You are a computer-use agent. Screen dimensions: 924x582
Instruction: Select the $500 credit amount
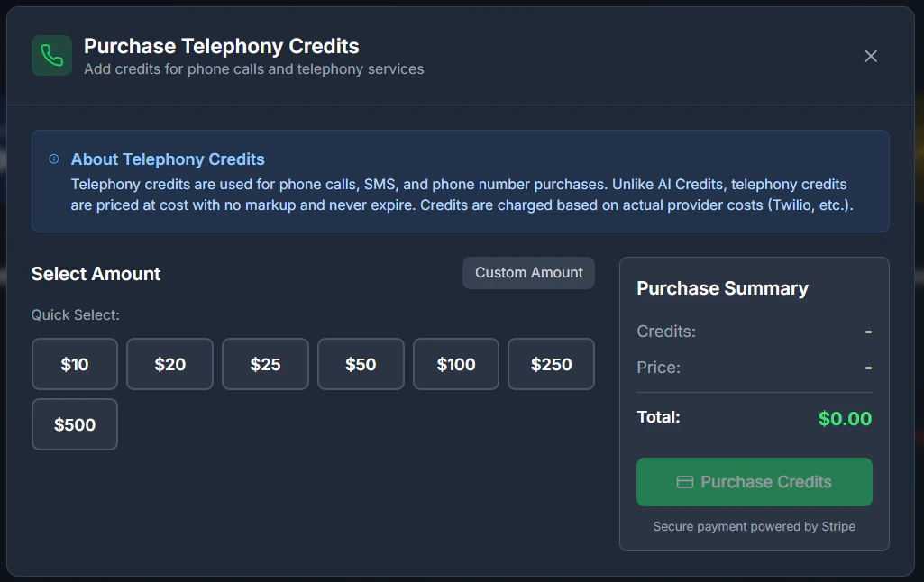(74, 424)
